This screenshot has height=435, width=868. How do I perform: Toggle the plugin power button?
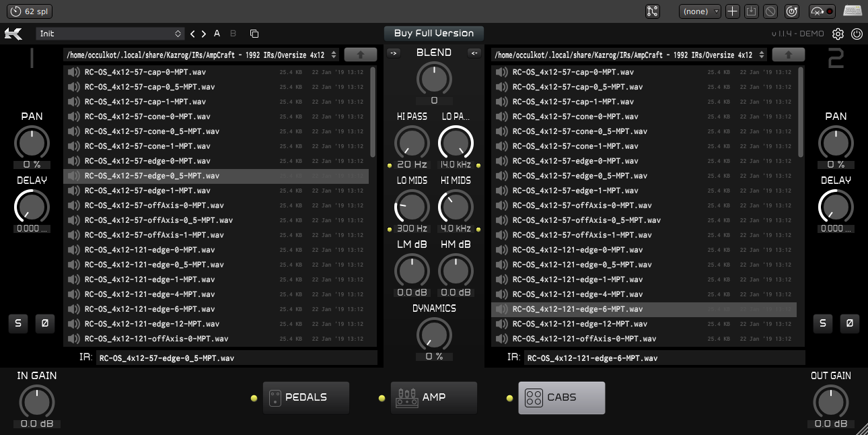point(857,34)
